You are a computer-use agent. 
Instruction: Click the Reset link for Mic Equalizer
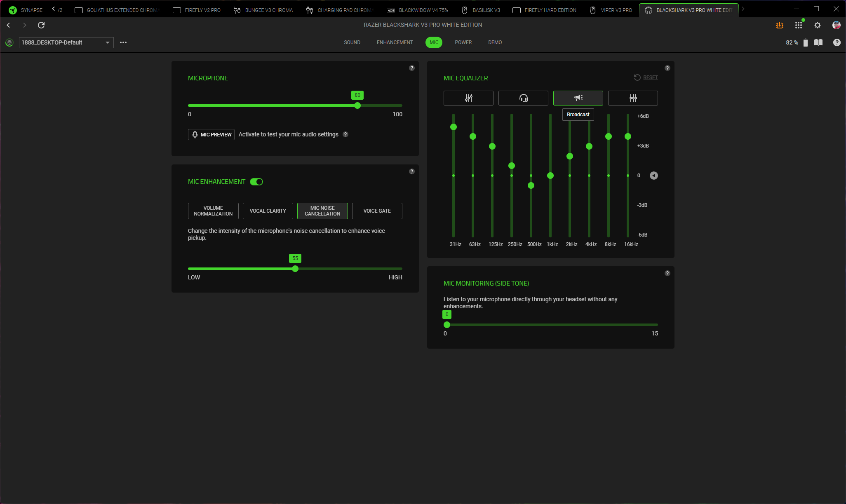pos(650,77)
